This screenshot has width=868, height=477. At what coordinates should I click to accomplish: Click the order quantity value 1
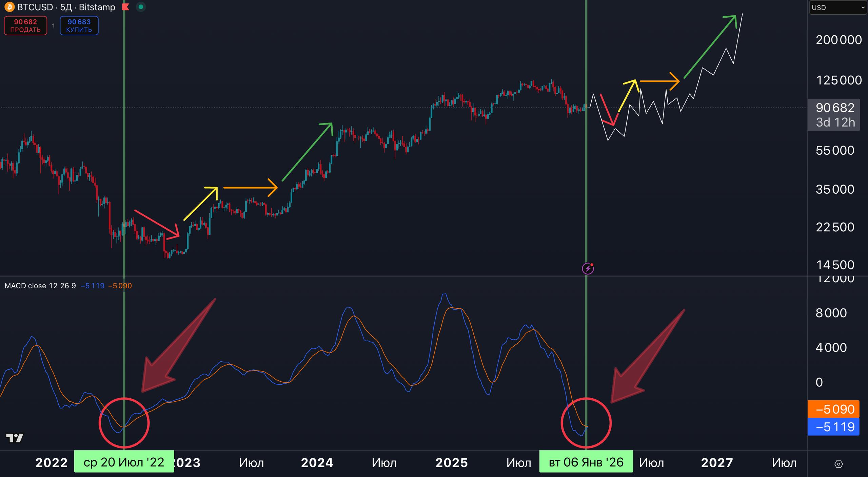53,26
